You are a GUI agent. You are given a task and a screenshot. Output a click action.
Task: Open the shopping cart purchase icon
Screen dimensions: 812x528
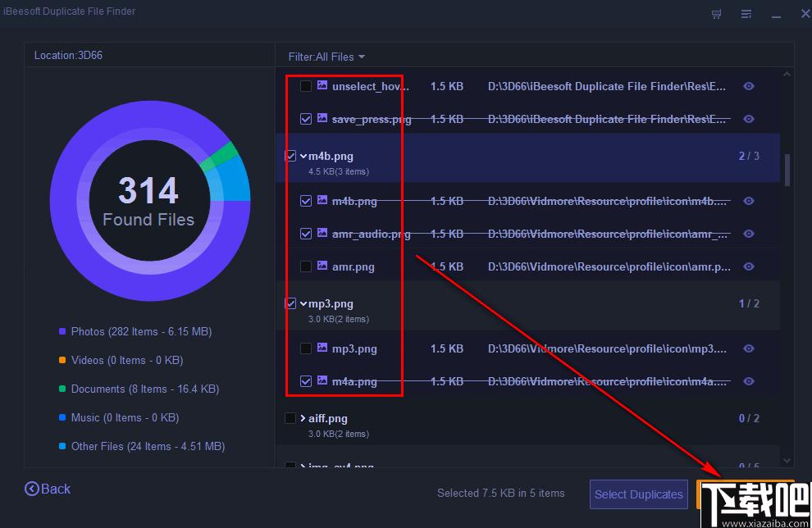click(716, 14)
